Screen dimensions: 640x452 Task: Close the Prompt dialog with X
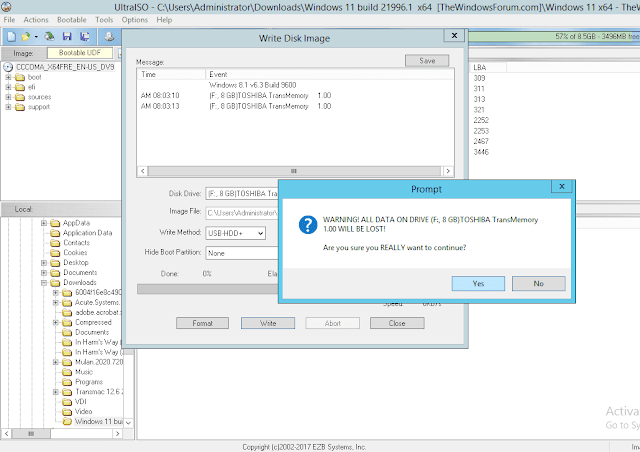click(x=562, y=186)
